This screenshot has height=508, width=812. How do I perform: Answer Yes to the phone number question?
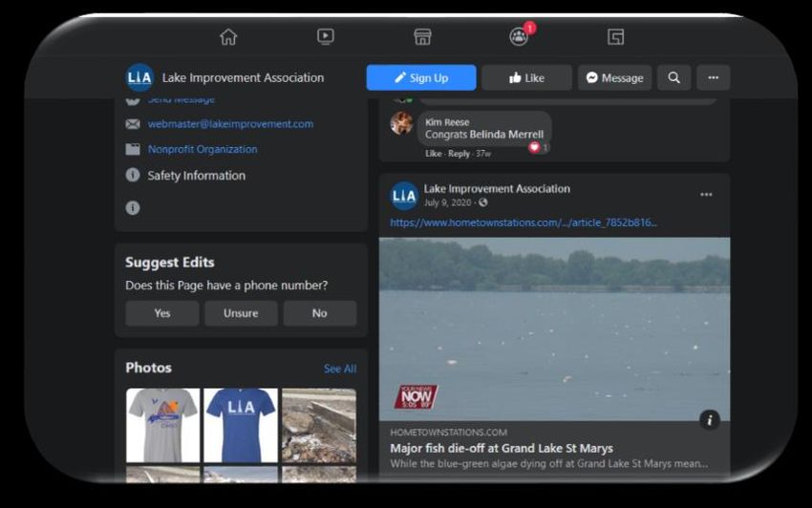pos(162,313)
